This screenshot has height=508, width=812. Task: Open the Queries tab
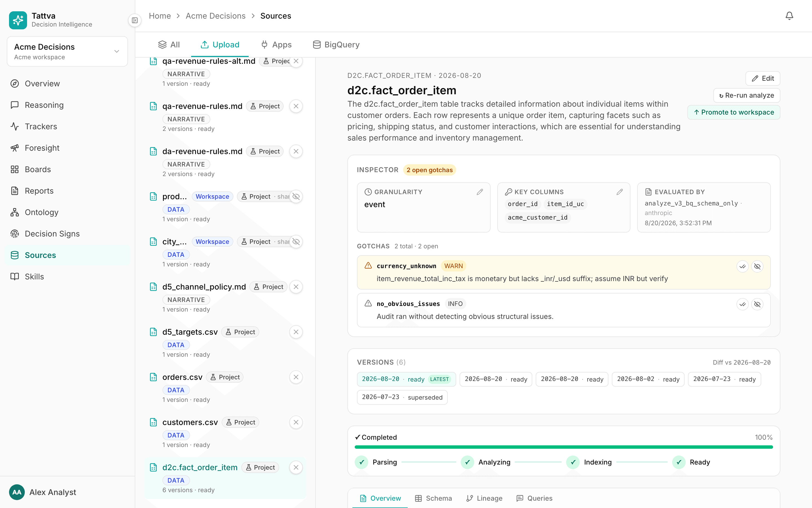point(534,498)
